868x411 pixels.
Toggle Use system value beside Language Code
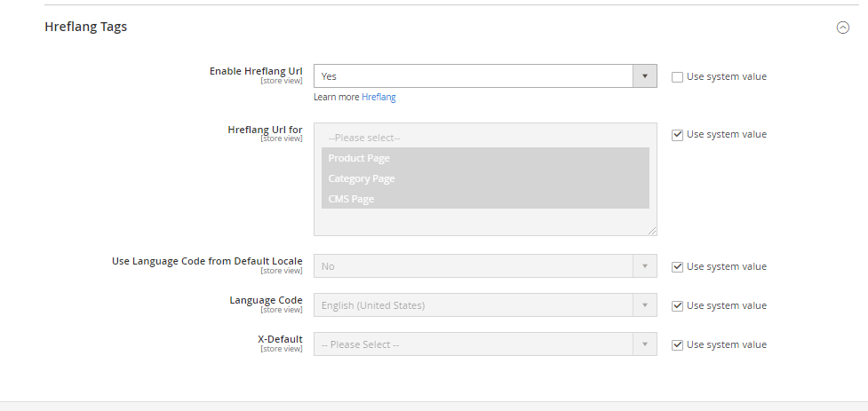[x=678, y=306]
